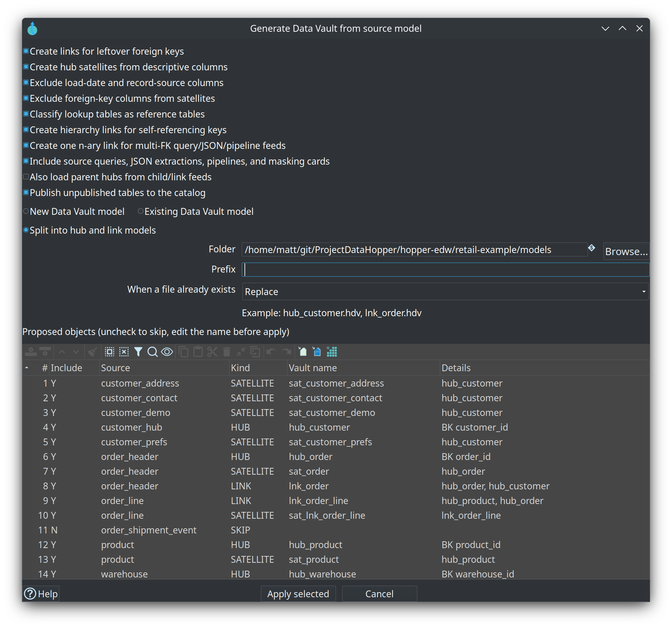Click the undo arrow icon
The width and height of the screenshot is (672, 628).
click(271, 352)
